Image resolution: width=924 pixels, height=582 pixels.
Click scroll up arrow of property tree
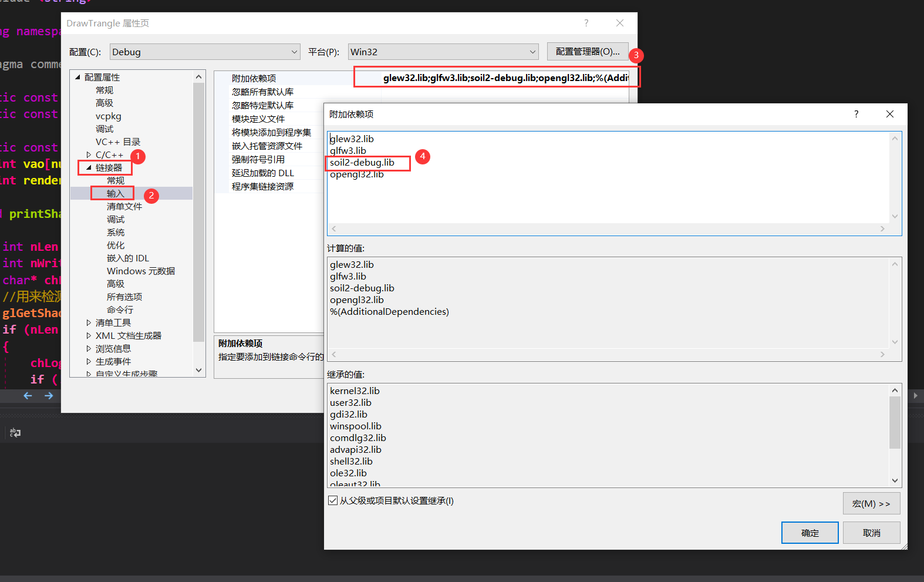pyautogui.click(x=198, y=77)
